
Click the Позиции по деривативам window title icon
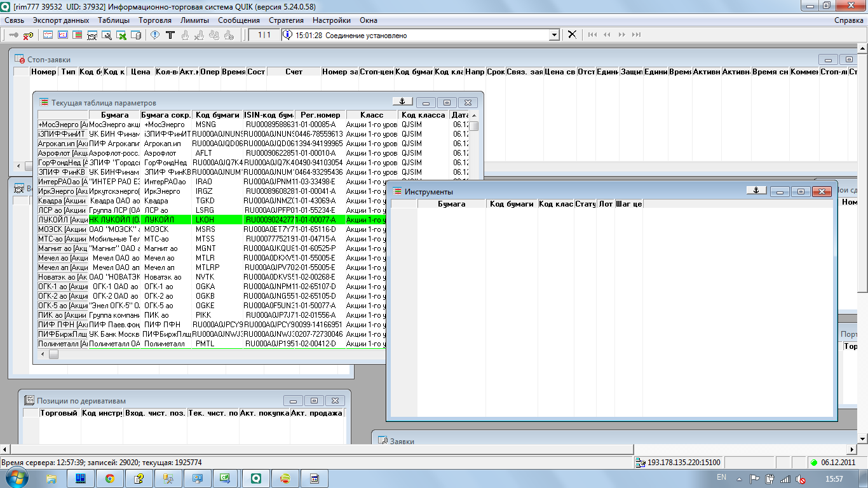29,400
